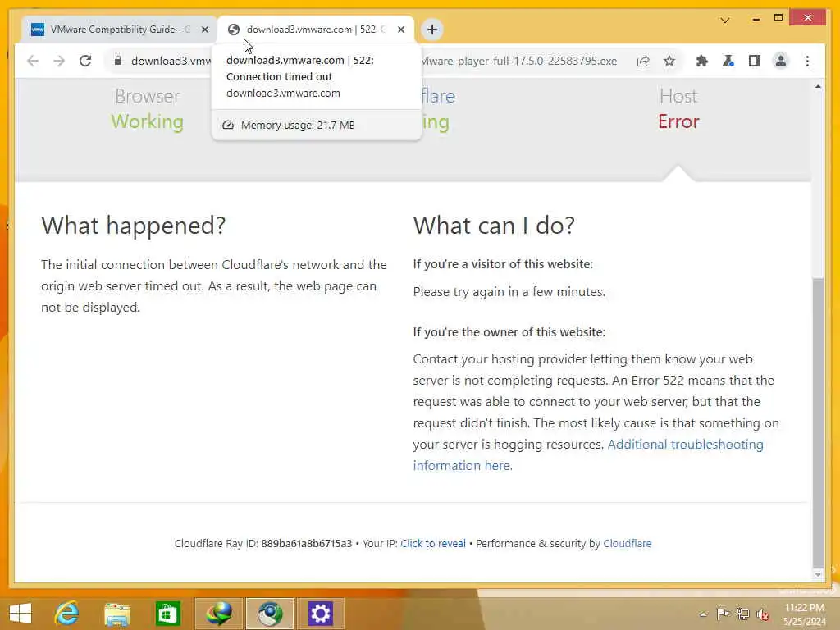This screenshot has width=840, height=630.
Task: Open the Chrome Labs flask icon
Action: tap(728, 61)
